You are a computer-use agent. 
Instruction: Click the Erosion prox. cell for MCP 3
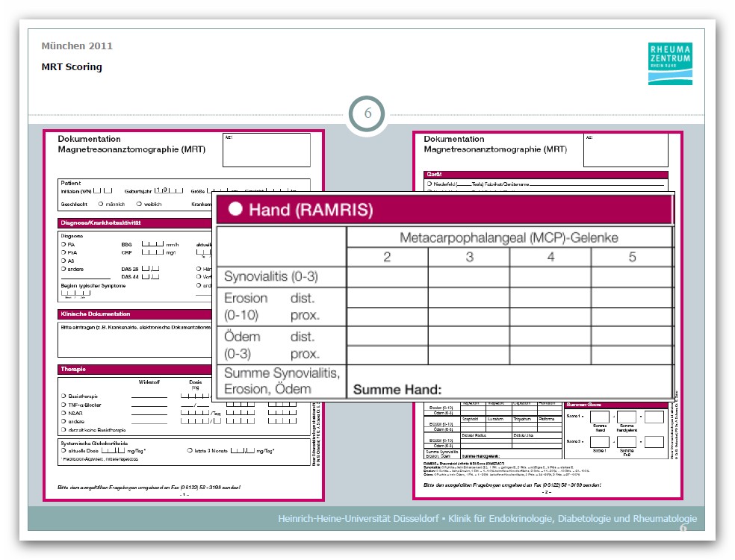tap(469, 317)
